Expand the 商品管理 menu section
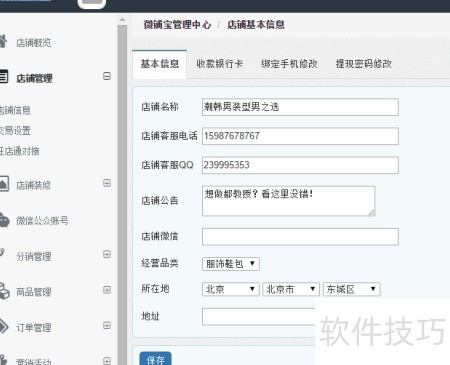 (107, 290)
